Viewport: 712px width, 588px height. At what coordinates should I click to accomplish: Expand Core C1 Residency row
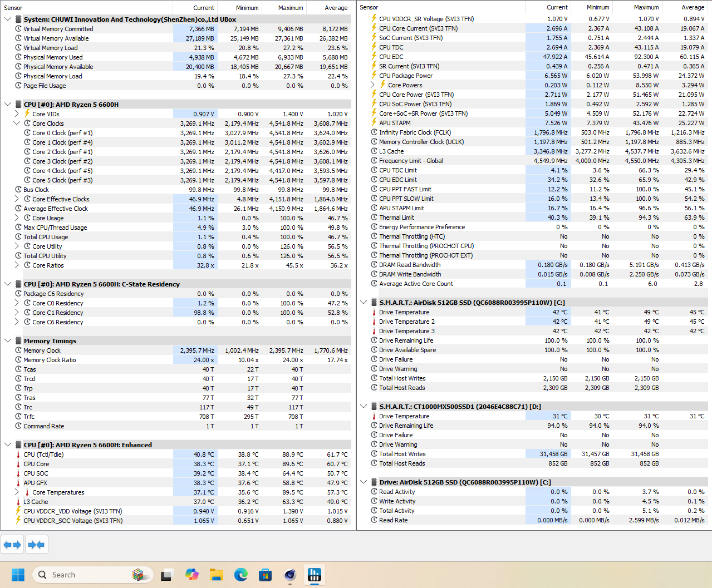click(17, 313)
